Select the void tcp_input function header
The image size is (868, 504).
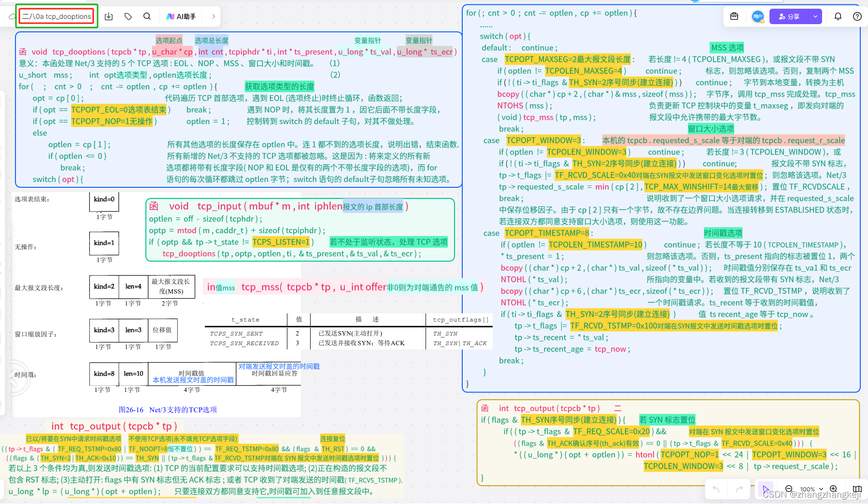(279, 206)
